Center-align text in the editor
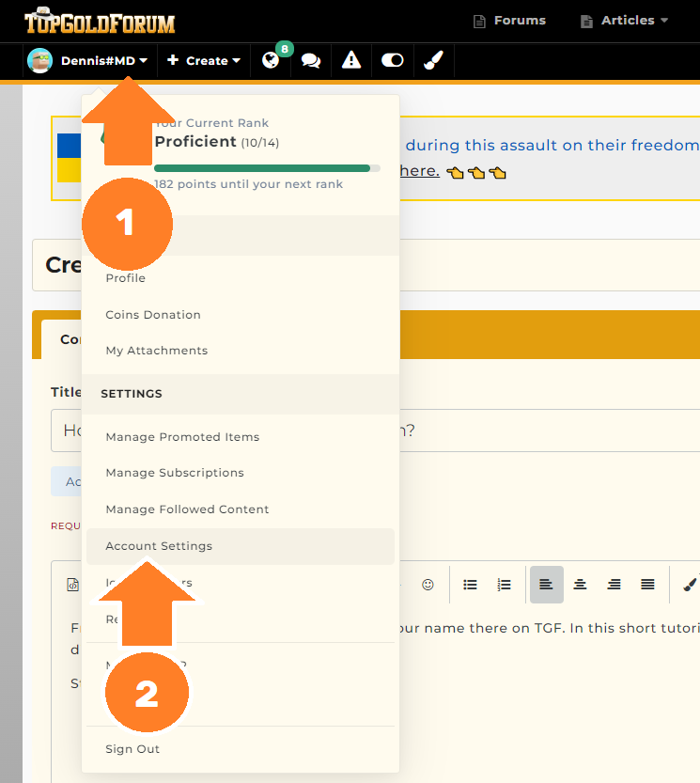The image size is (700, 783). pyautogui.click(x=581, y=585)
